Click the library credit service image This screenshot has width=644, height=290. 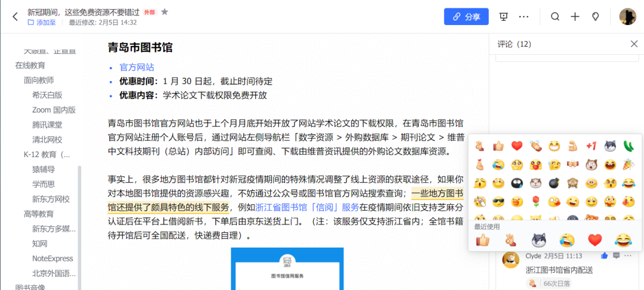point(287,269)
